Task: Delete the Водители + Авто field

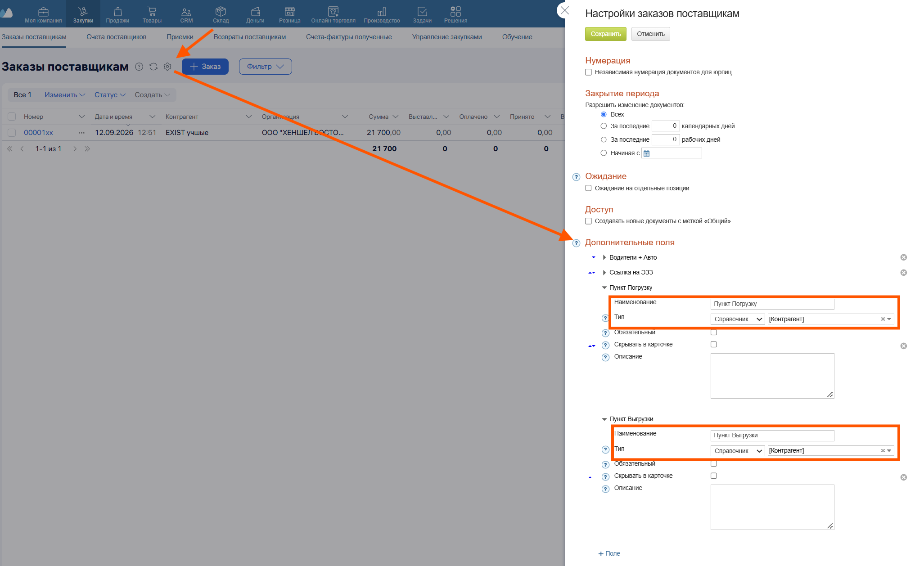Action: [x=903, y=257]
